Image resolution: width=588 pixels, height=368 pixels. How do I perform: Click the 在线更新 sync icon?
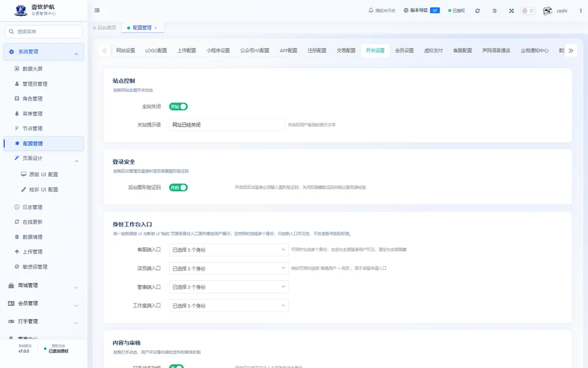17,222
